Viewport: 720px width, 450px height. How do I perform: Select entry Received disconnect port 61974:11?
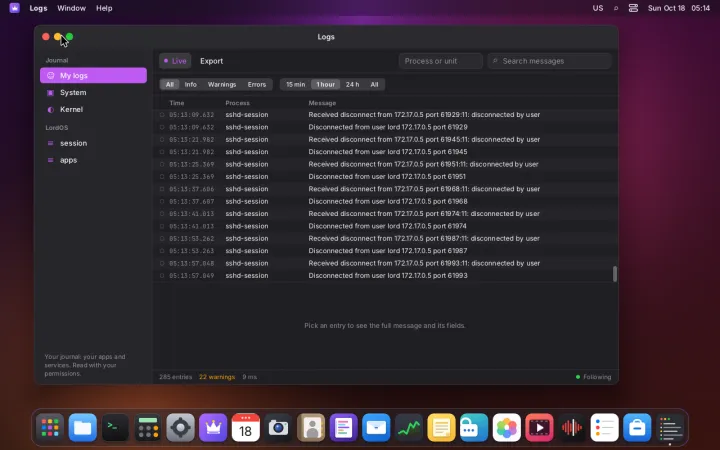[386, 214]
